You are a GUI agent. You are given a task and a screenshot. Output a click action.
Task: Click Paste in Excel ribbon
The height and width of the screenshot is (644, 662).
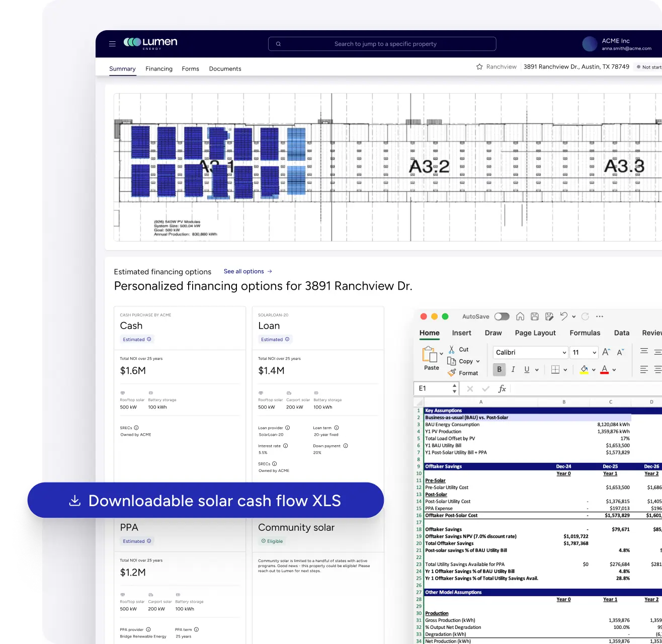pos(431,359)
